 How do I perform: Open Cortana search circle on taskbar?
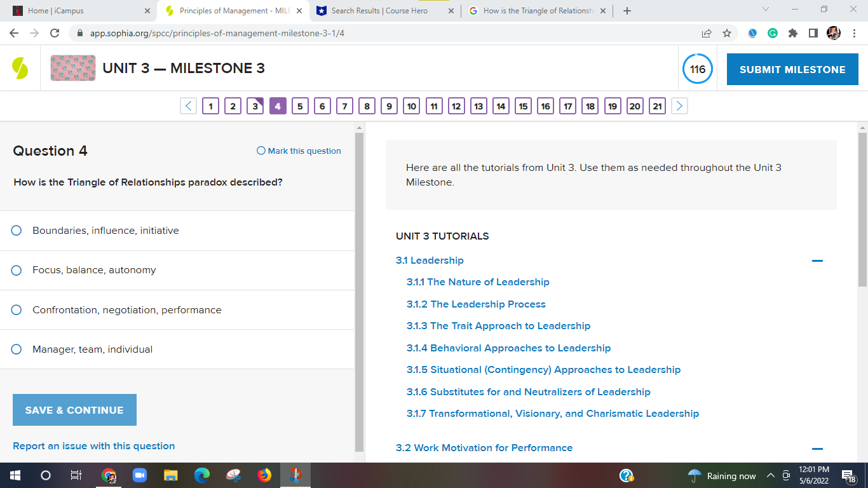click(x=46, y=475)
